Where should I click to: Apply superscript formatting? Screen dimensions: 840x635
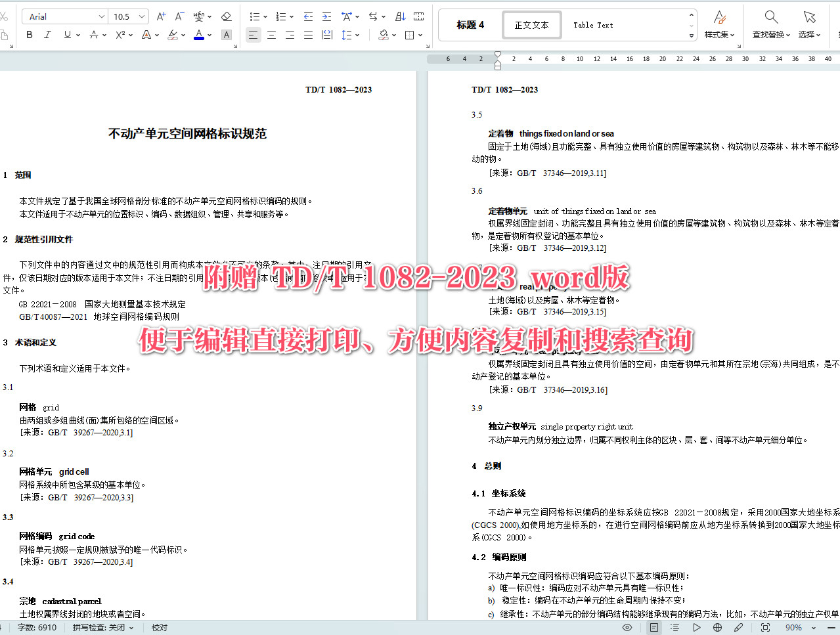point(121,35)
